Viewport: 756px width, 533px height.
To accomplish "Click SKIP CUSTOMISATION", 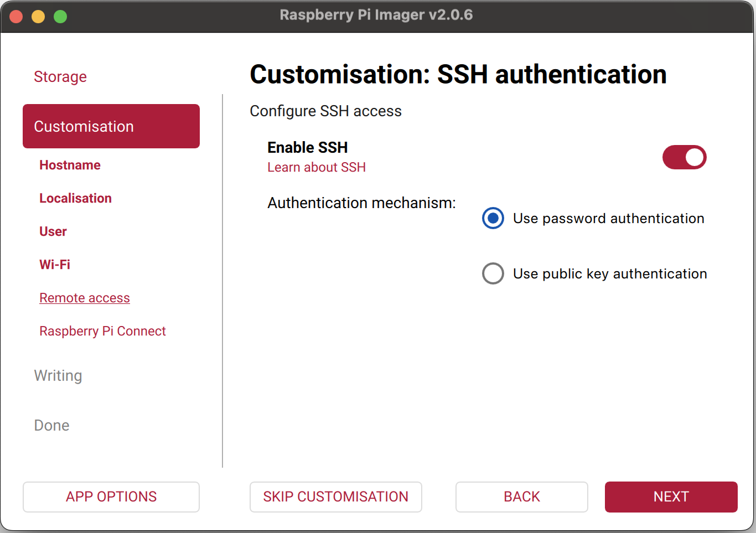I will [x=336, y=496].
